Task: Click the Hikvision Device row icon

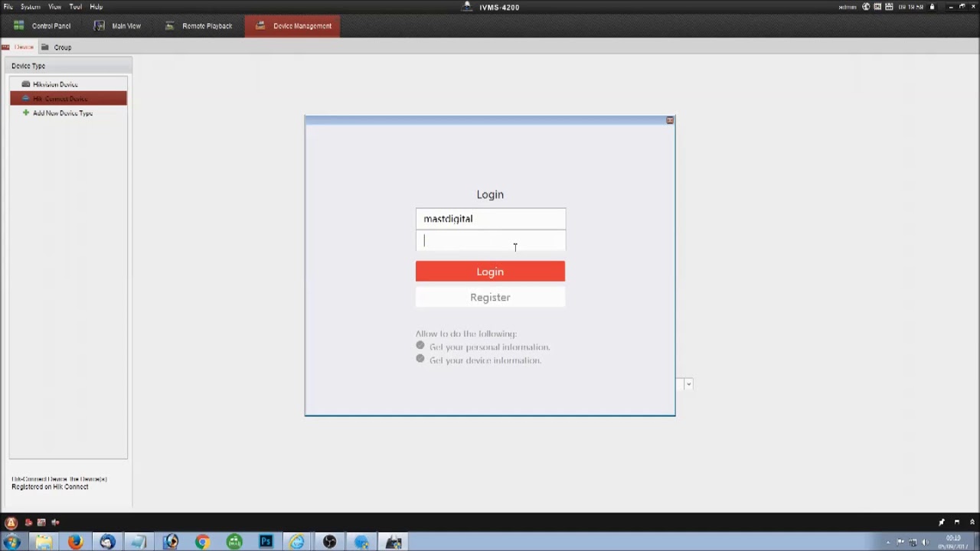Action: (26, 84)
